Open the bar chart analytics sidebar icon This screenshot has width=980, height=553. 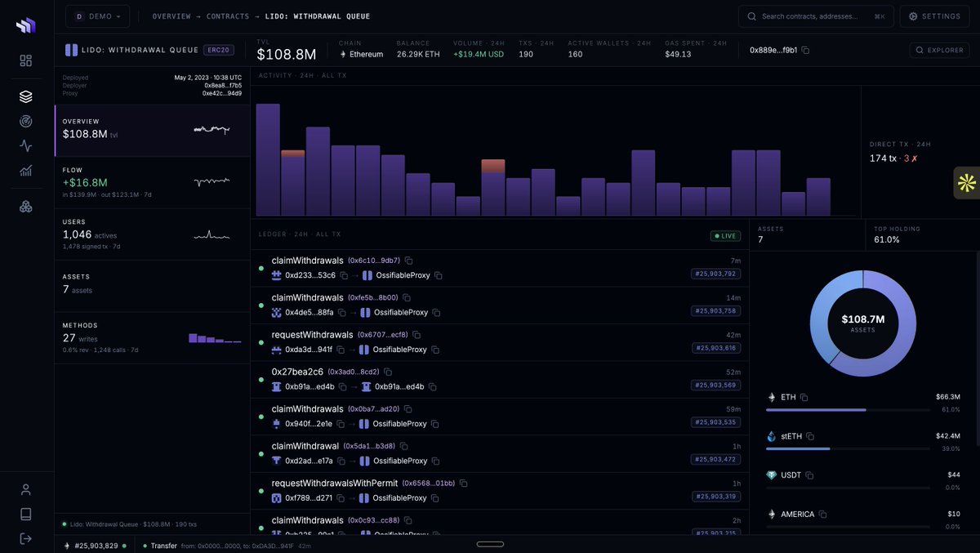26,171
